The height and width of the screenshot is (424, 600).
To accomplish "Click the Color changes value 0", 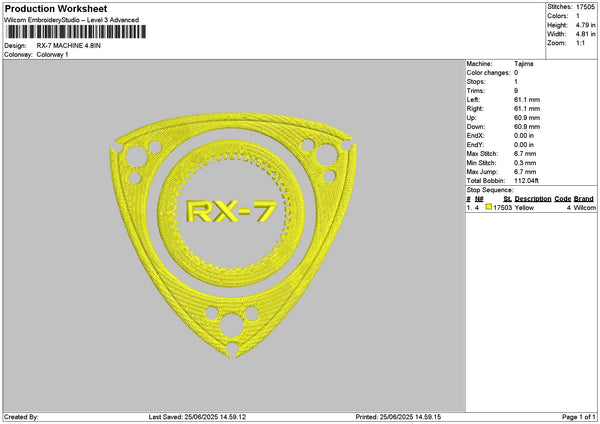I will (516, 73).
